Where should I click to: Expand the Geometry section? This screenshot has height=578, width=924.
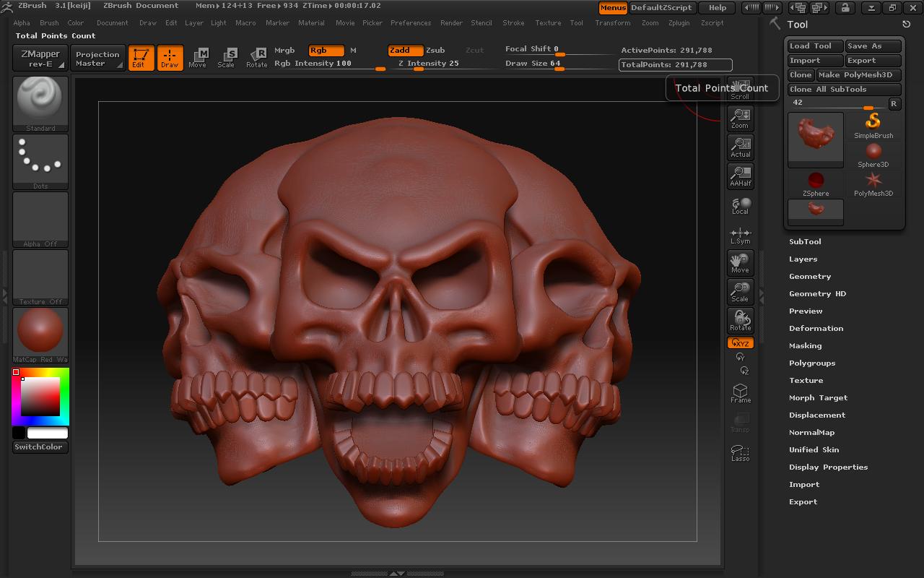click(x=810, y=277)
